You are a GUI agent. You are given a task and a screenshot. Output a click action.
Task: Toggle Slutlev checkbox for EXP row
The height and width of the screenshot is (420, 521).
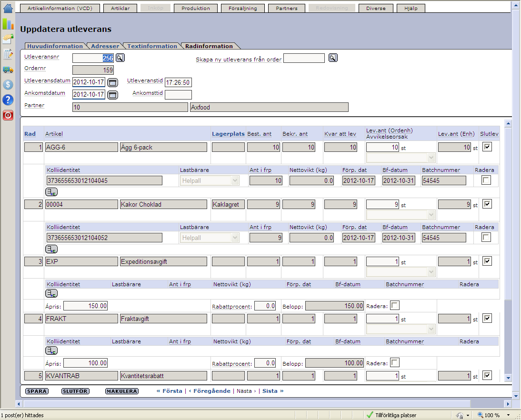pos(487,261)
